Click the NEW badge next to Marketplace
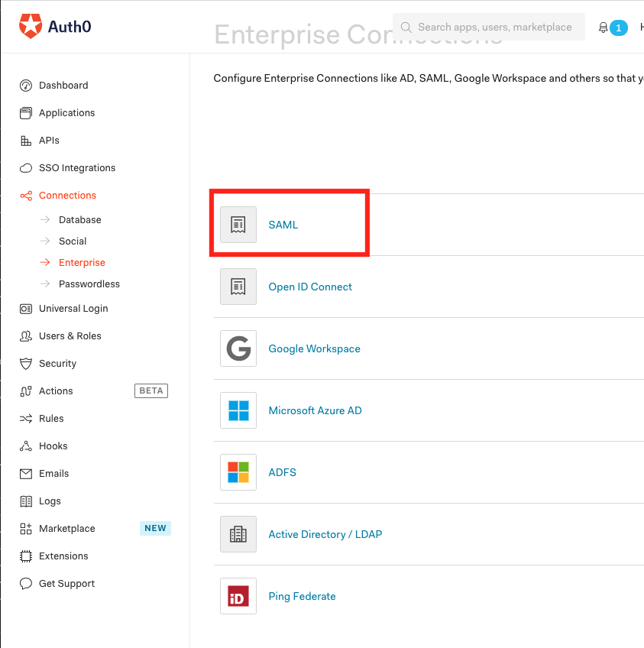This screenshot has height=648, width=644. 155,528
